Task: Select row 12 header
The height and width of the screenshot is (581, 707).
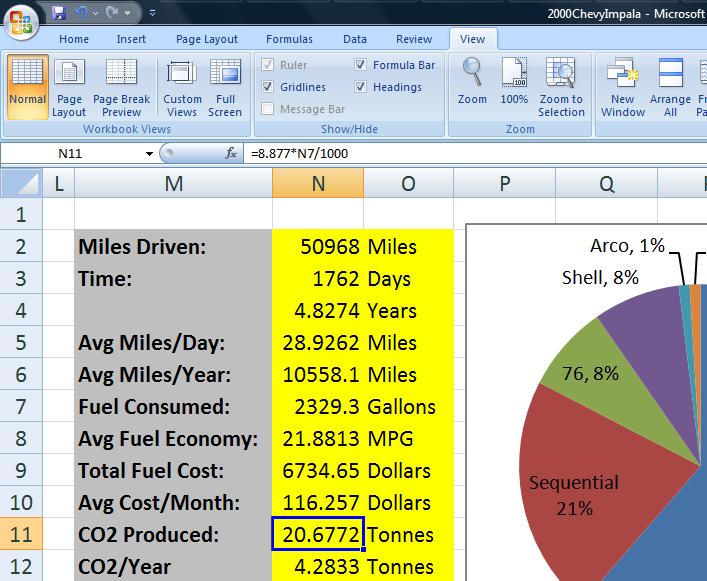Action: 21,566
